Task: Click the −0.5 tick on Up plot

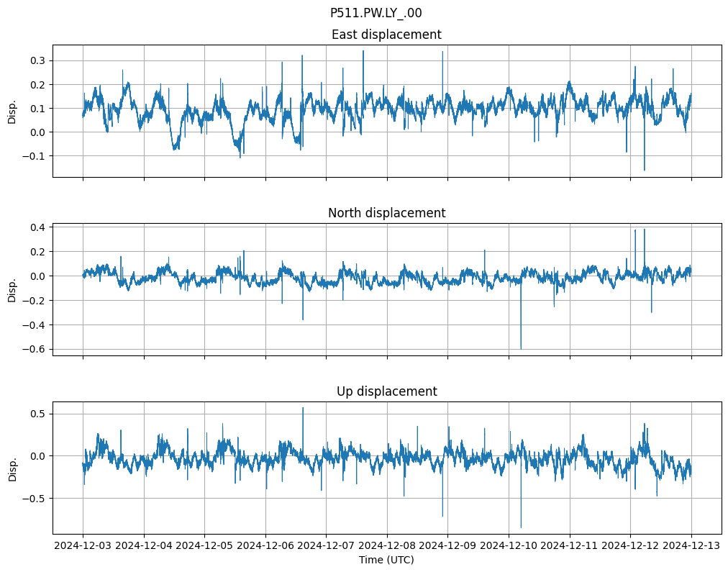Action: pyautogui.click(x=35, y=498)
